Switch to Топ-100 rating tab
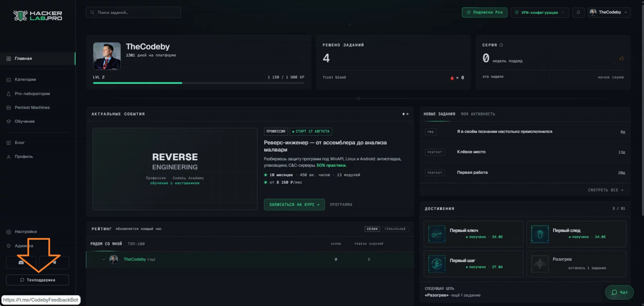 136,244
